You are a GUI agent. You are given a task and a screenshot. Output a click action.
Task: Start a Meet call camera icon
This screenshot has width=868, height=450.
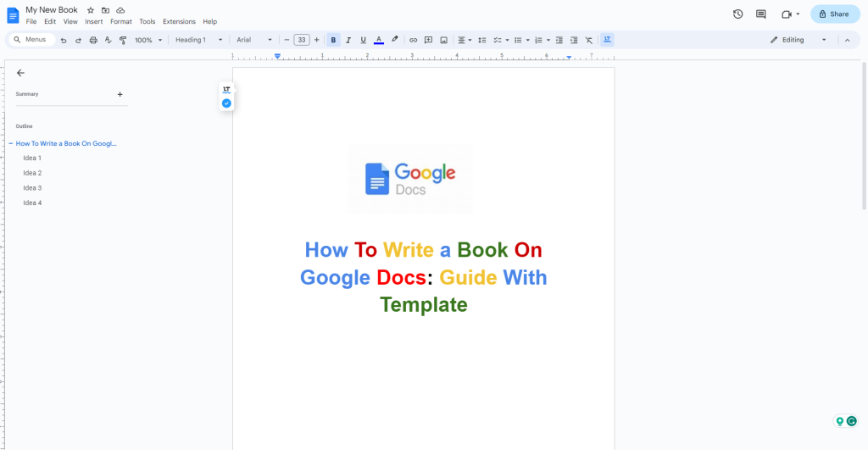(x=786, y=14)
